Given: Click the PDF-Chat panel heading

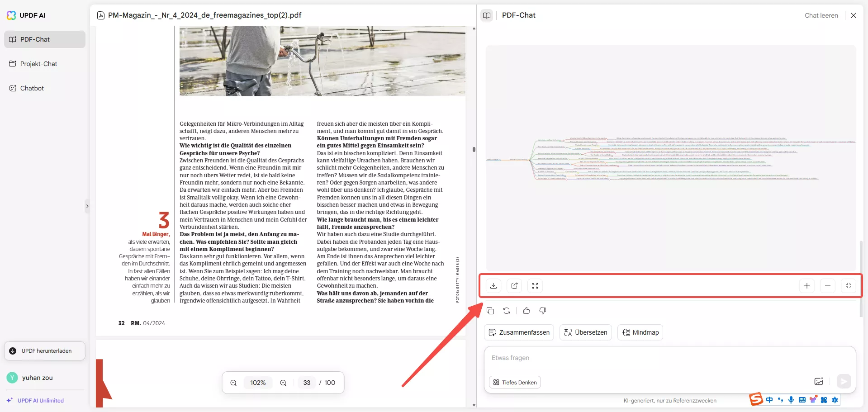Looking at the screenshot, I should [519, 15].
